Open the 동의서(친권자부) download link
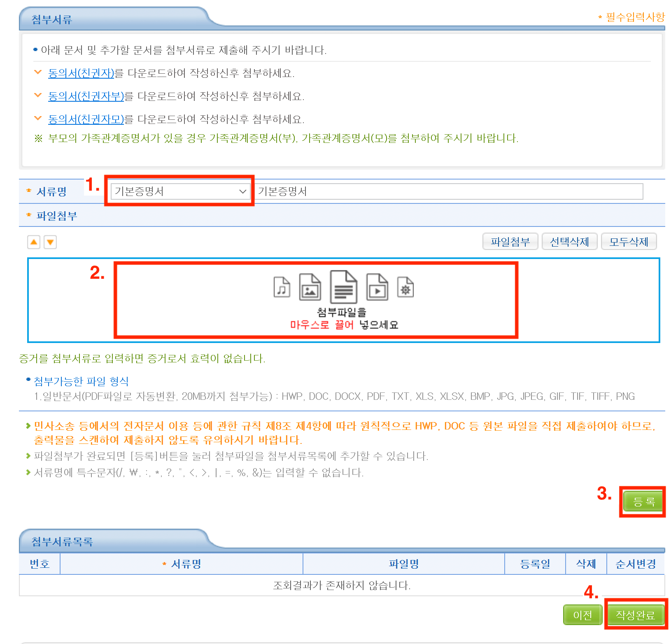The image size is (671, 644). coord(86,96)
